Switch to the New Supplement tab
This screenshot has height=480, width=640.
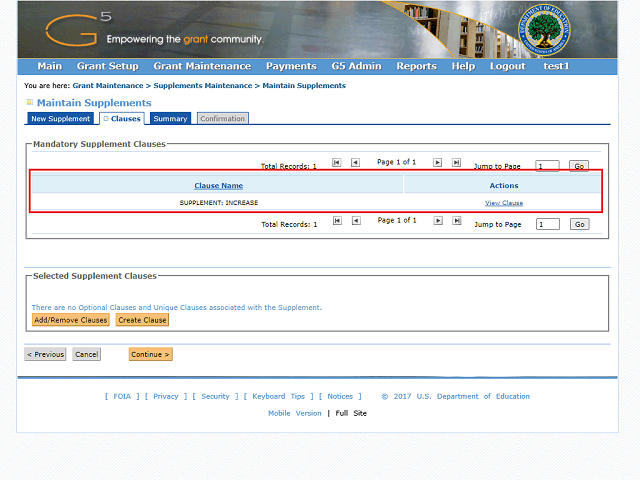coord(60,119)
